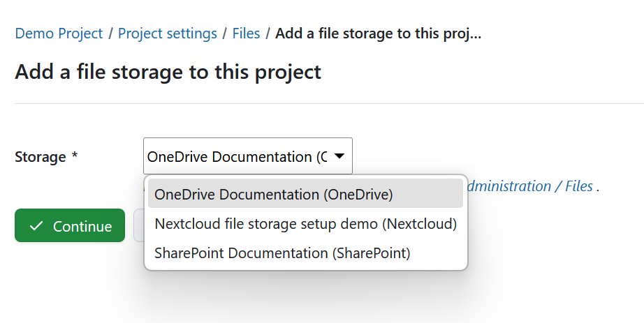Open the Files breadcrumb link
Image resolution: width=644 pixels, height=323 pixels.
coord(246,33)
